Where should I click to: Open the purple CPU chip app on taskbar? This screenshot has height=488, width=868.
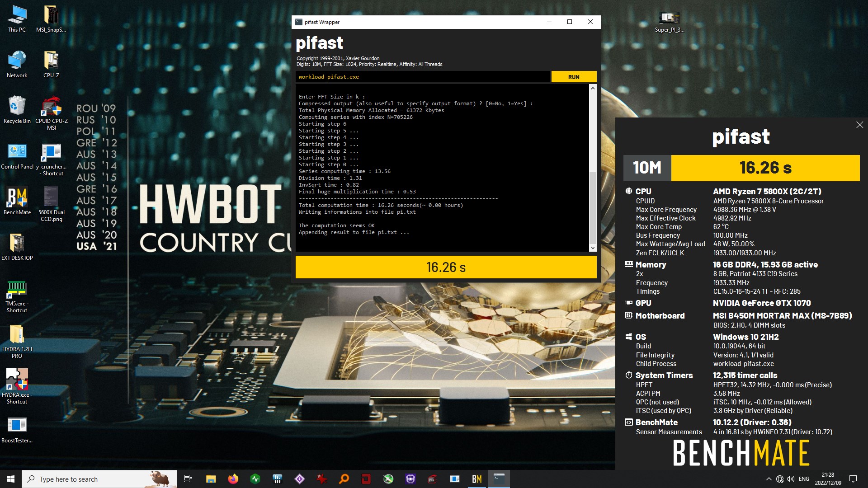(x=410, y=479)
